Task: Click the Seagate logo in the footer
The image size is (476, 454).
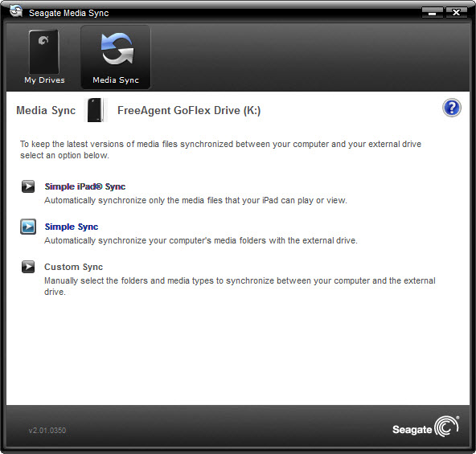Action: pos(425,427)
